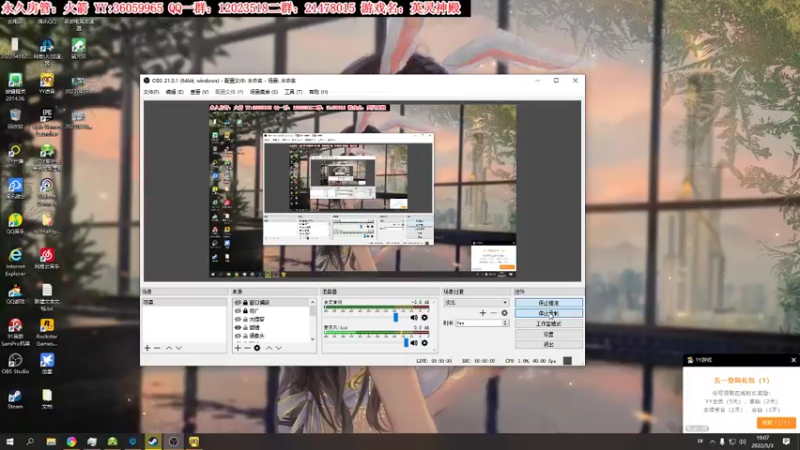
Task: Select the Rockstar Games desktop icon
Action: (x=47, y=332)
